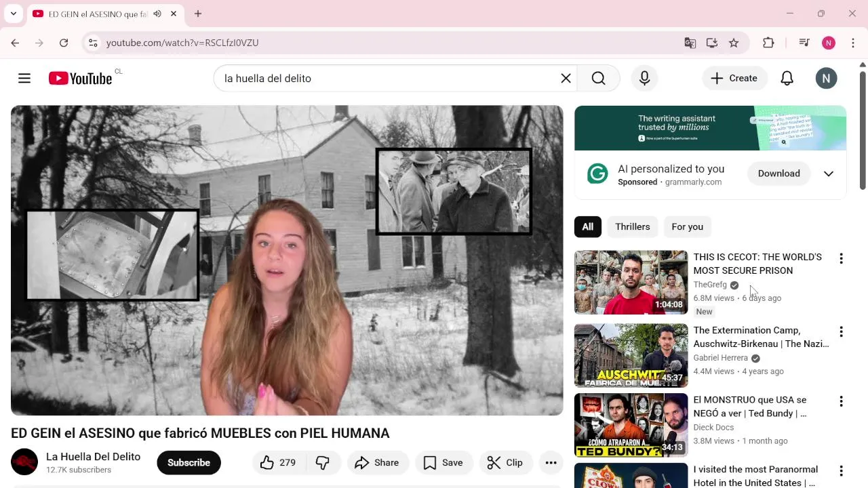Open more actions ellipsis under video

pos(551,463)
